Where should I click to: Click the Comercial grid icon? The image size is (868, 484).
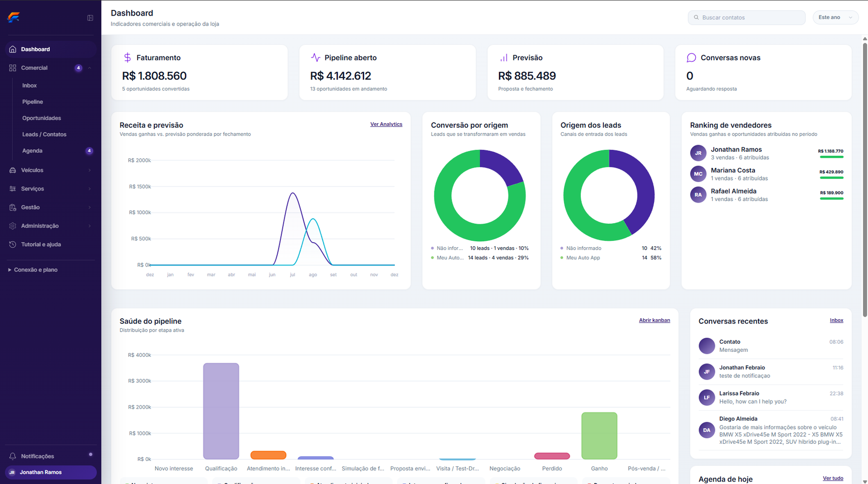click(x=13, y=68)
